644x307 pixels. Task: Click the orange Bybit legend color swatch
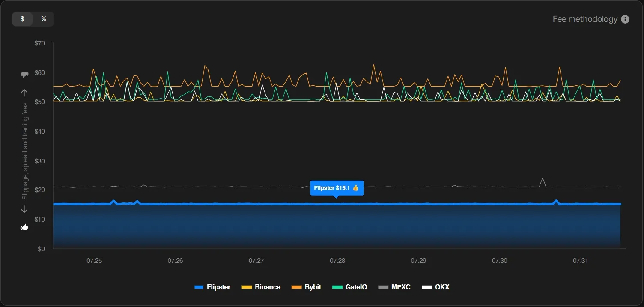[296, 287]
